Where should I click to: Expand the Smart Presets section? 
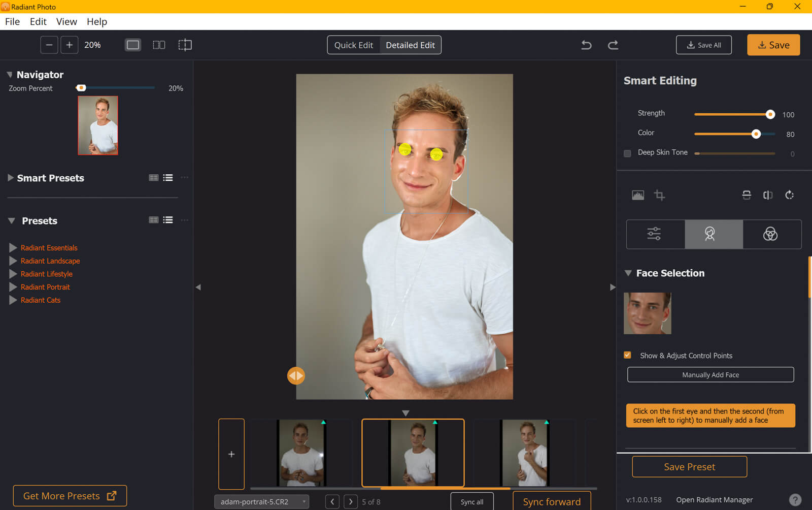pos(11,178)
